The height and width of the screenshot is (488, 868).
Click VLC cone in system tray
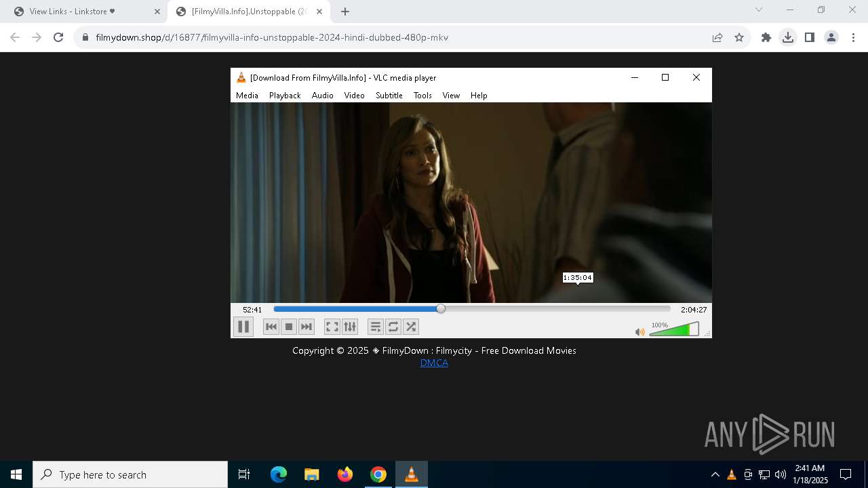(x=732, y=474)
